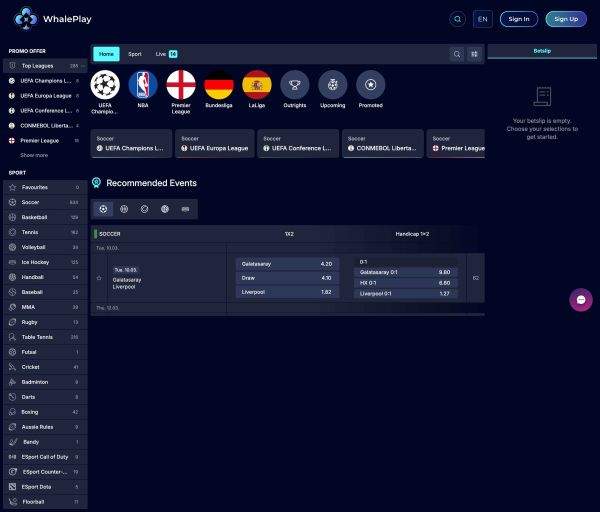
Task: Open the Soccer Premier League card
Action: pyautogui.click(x=456, y=143)
